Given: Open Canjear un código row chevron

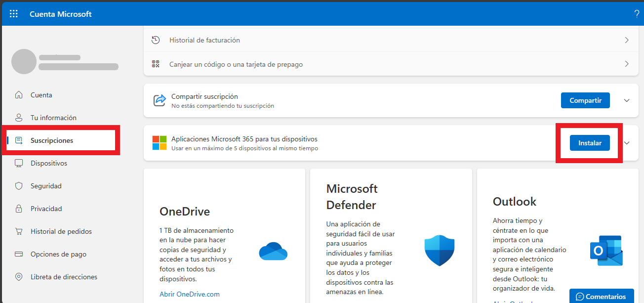Looking at the screenshot, I should click(x=627, y=64).
